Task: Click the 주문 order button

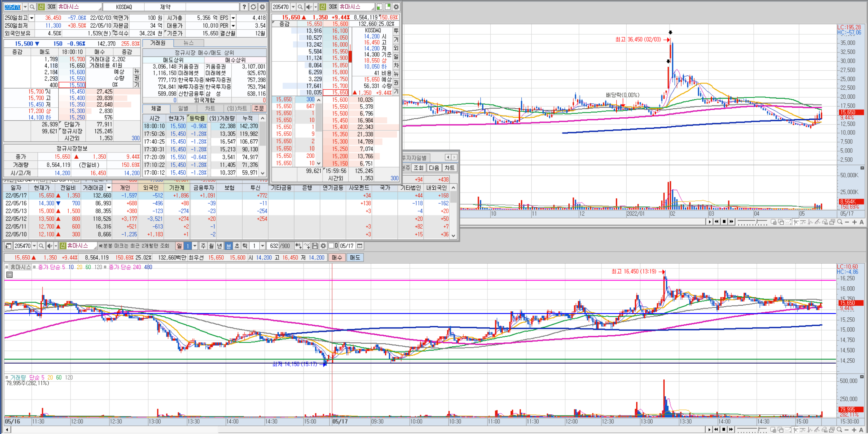Action: (x=259, y=109)
